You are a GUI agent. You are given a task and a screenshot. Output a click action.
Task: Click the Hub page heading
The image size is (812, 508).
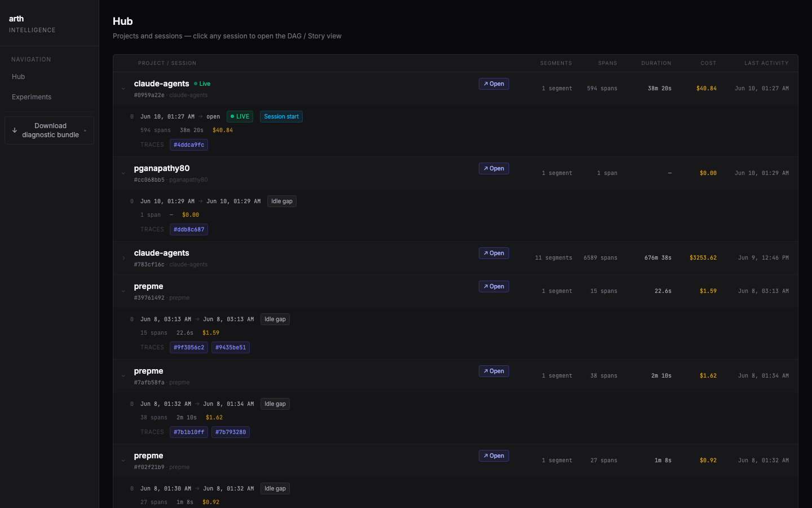point(123,21)
